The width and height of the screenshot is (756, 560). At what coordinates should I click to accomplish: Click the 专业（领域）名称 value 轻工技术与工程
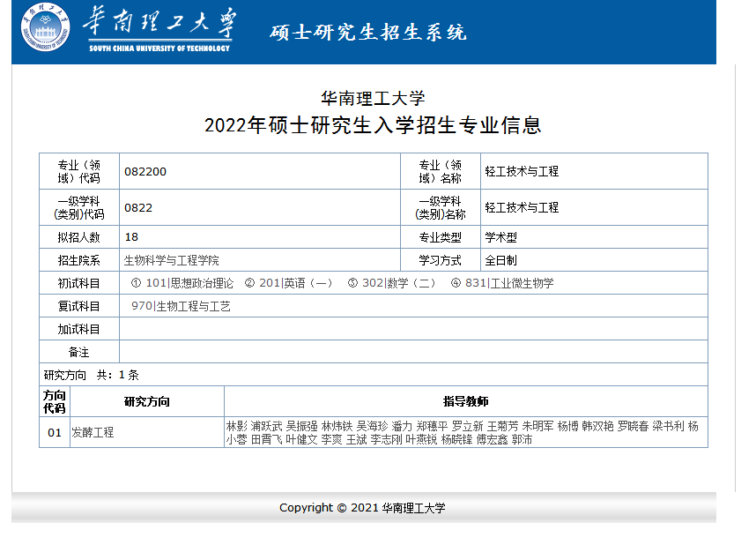click(x=522, y=171)
